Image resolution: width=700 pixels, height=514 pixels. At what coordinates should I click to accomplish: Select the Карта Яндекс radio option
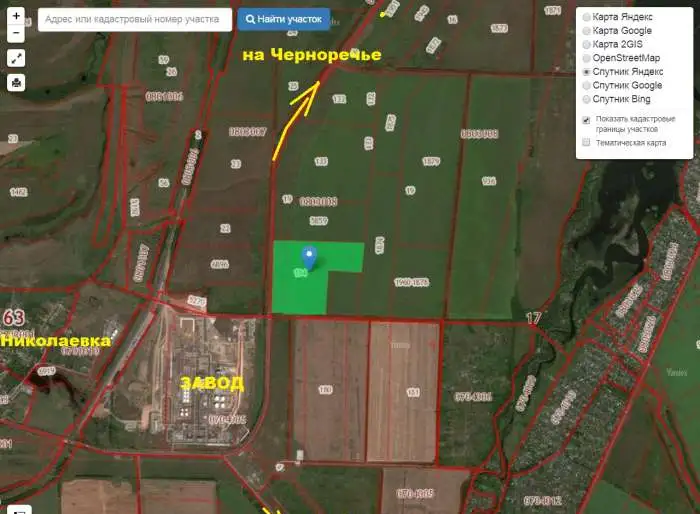coord(587,17)
